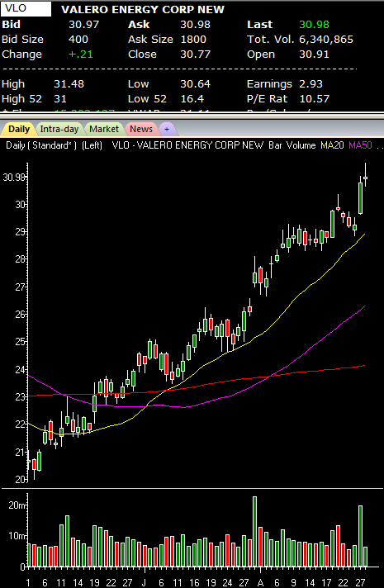Screen dimensions: 384x588
Task: Select the MA20 indicator label
Action: [332, 145]
